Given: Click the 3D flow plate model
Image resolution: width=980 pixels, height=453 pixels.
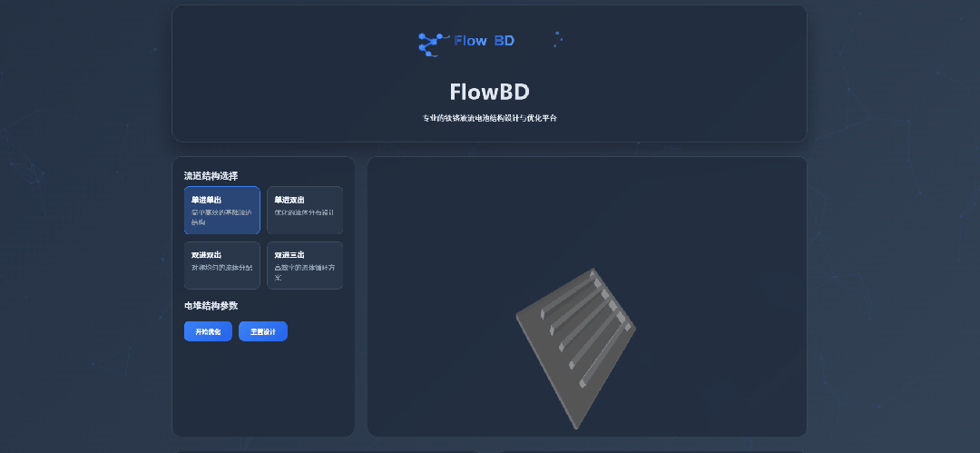Looking at the screenshot, I should pos(575,346).
